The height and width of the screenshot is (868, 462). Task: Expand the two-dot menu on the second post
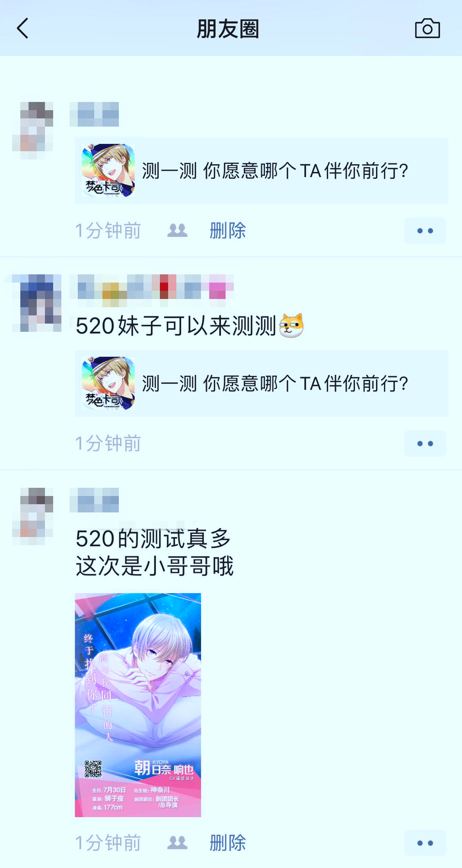tap(425, 443)
